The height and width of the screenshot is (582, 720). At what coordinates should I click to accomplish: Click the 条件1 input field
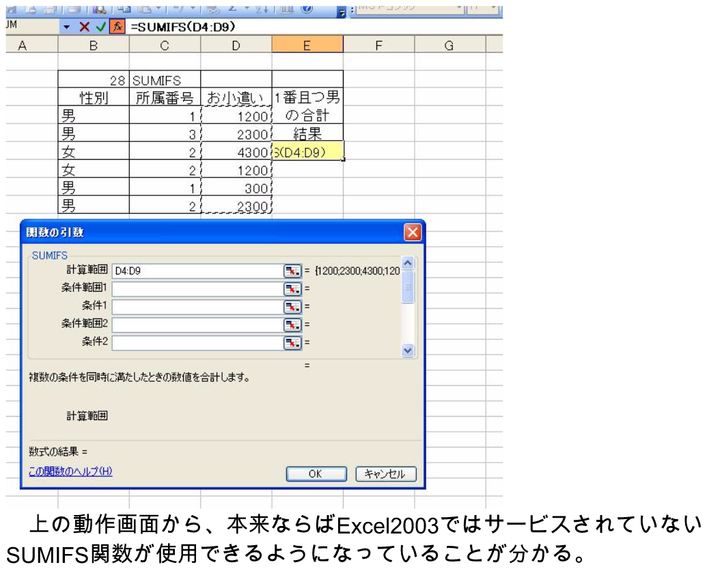coord(197,307)
